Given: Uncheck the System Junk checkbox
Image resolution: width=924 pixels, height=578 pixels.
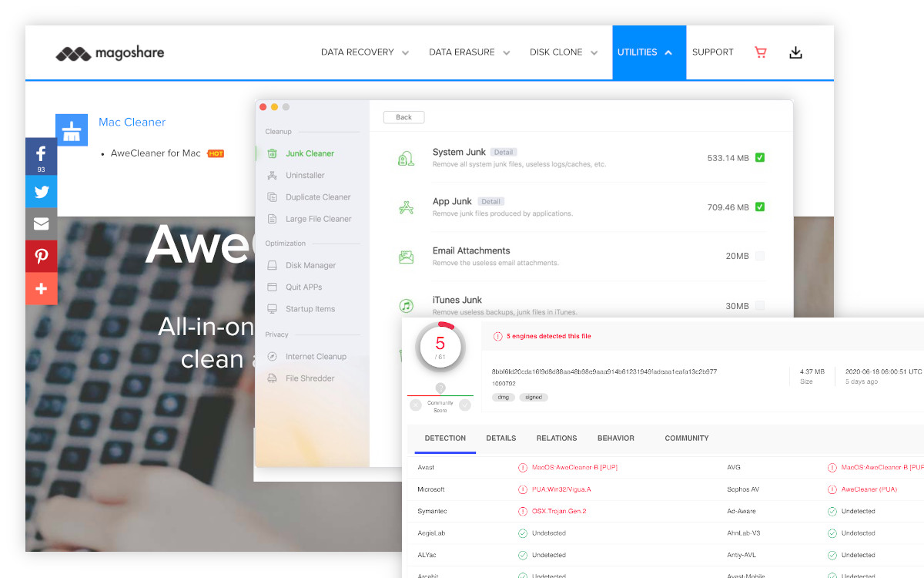Looking at the screenshot, I should 760,158.
